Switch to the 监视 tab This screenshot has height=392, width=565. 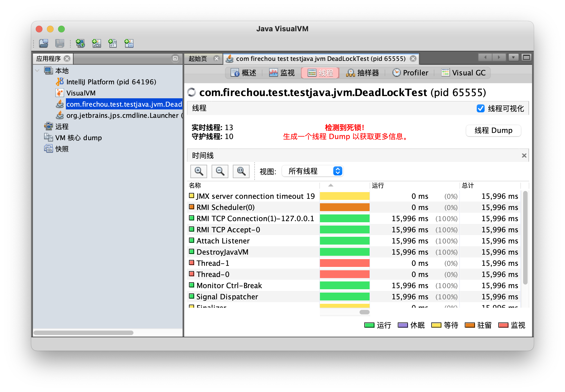pyautogui.click(x=282, y=73)
